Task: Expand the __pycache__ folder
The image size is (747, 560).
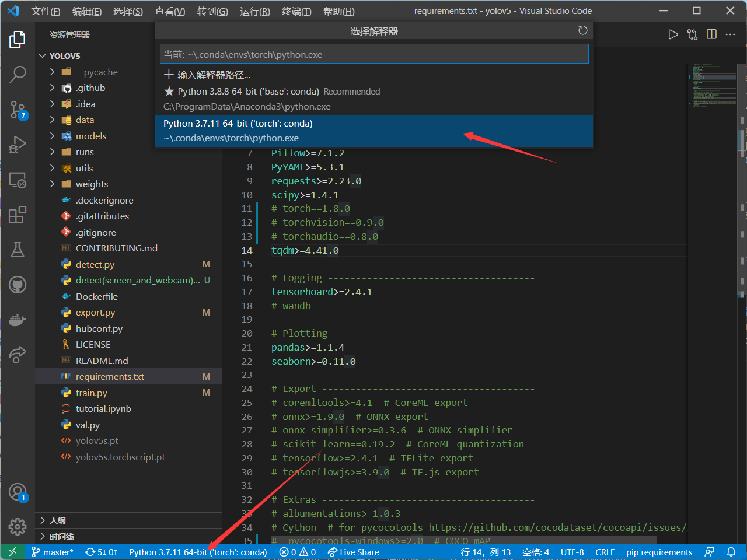Action: tap(128, 72)
